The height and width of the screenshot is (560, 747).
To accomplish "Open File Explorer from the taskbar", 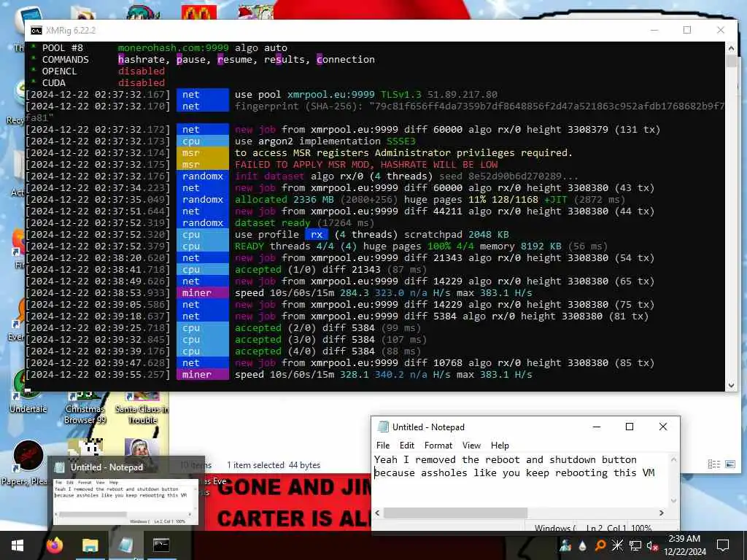I will tap(90, 545).
